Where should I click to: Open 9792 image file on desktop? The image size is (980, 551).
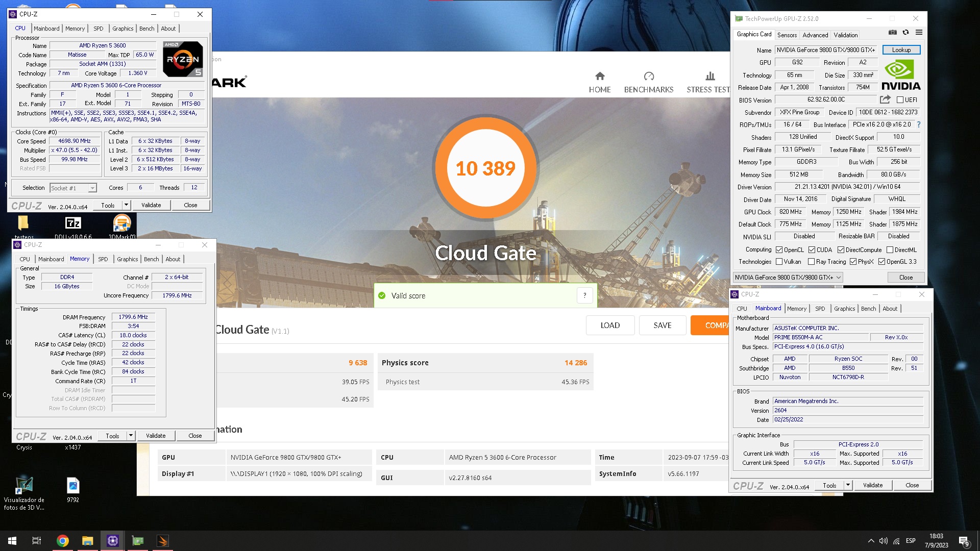[x=73, y=485]
